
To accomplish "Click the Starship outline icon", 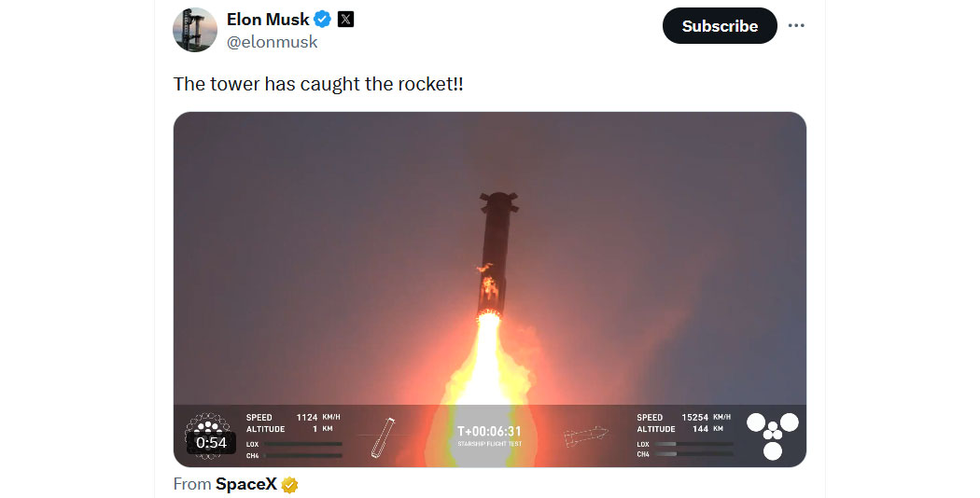I will (x=585, y=436).
